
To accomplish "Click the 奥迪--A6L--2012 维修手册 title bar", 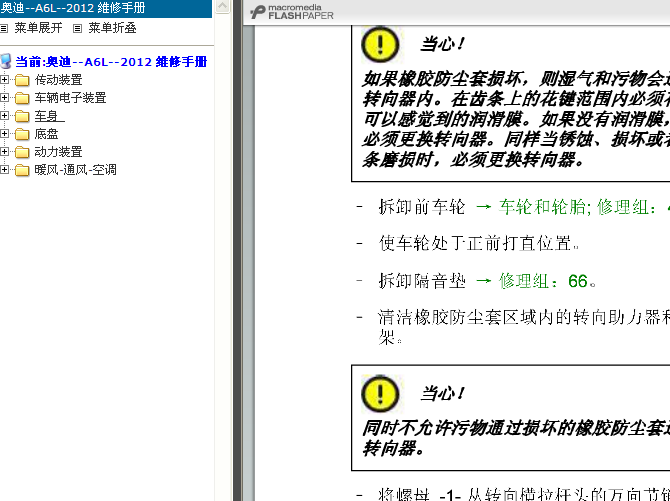I will click(x=106, y=8).
